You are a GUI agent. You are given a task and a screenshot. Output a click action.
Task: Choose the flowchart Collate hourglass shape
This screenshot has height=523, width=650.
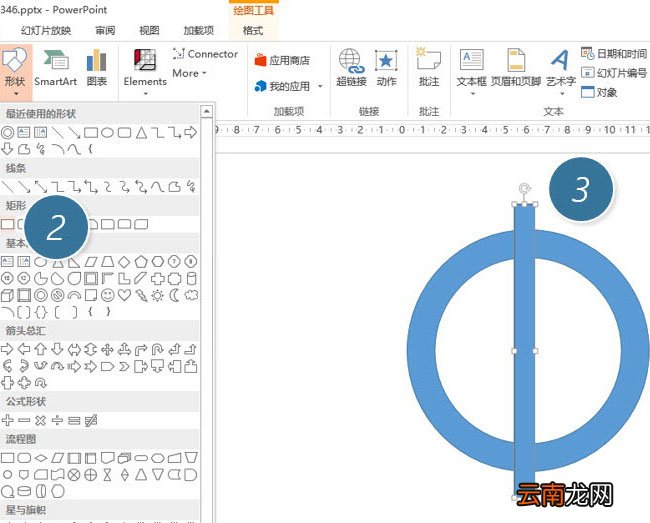pyautogui.click(x=107, y=475)
